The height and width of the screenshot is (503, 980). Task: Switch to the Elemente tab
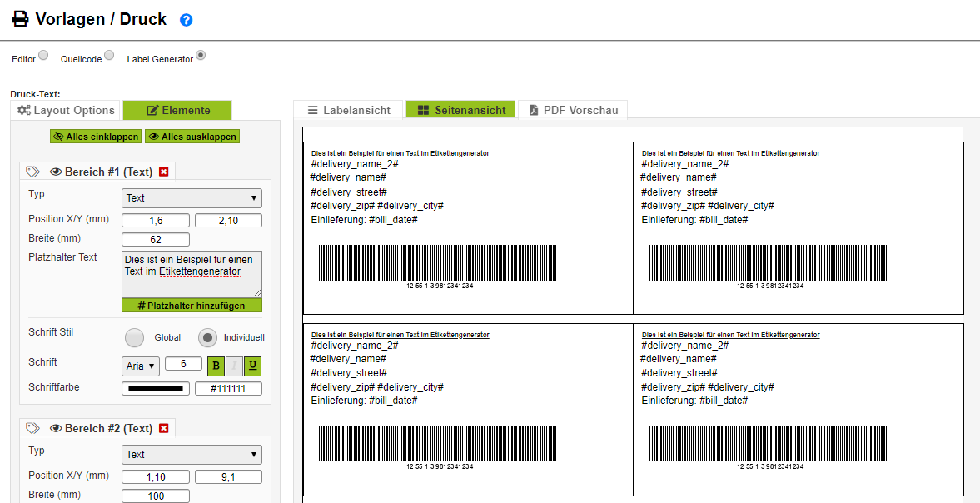tap(177, 111)
